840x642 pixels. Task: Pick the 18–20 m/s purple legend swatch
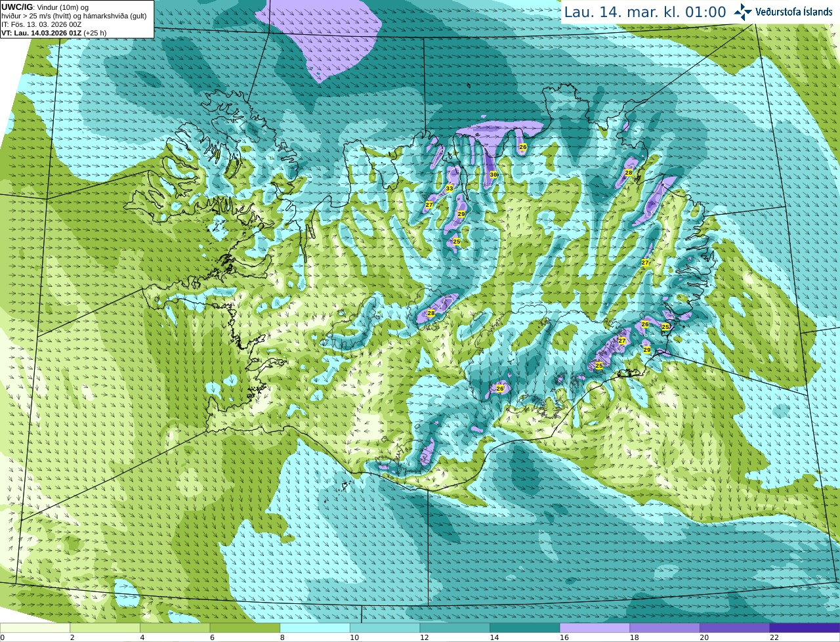(x=665, y=628)
